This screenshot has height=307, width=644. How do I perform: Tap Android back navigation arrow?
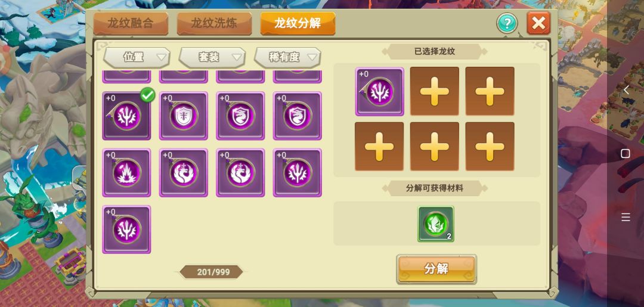point(626,89)
